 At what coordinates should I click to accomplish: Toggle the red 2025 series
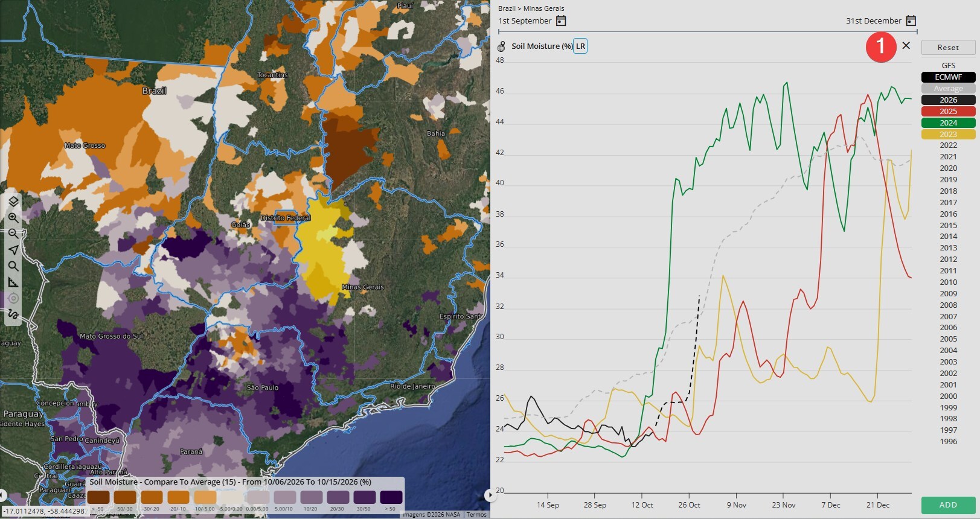(948, 112)
